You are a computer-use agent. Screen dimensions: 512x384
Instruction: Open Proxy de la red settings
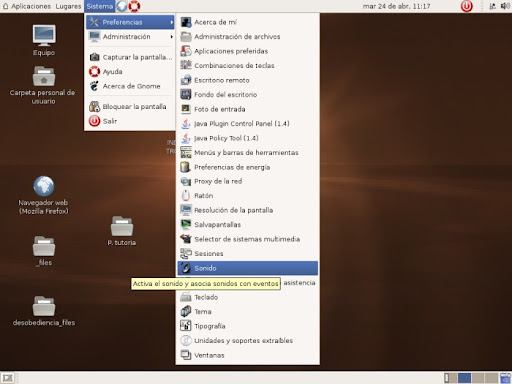(248, 181)
